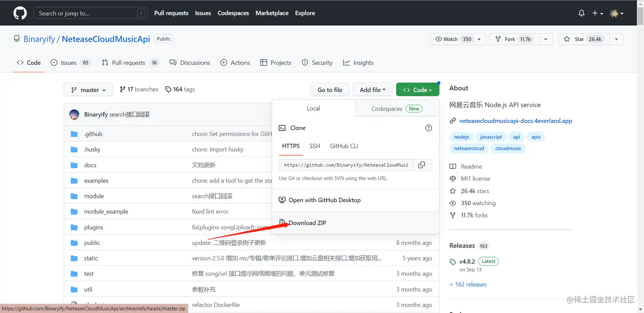Open the 17 branches link
Screen dimensions: 644x313
pyautogui.click(x=139, y=90)
